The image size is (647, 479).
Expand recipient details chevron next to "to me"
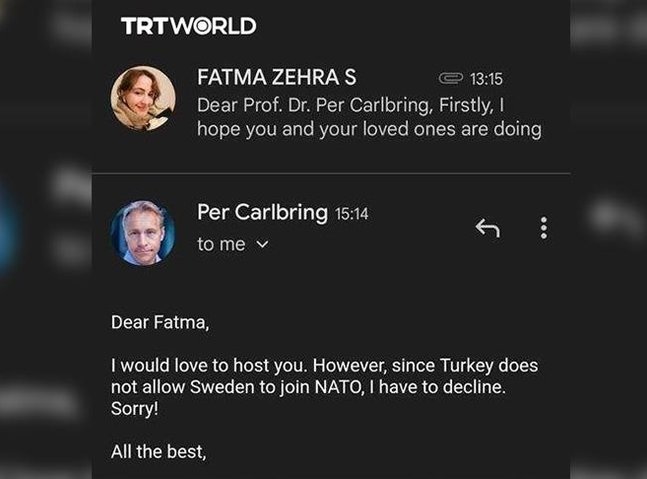(263, 244)
